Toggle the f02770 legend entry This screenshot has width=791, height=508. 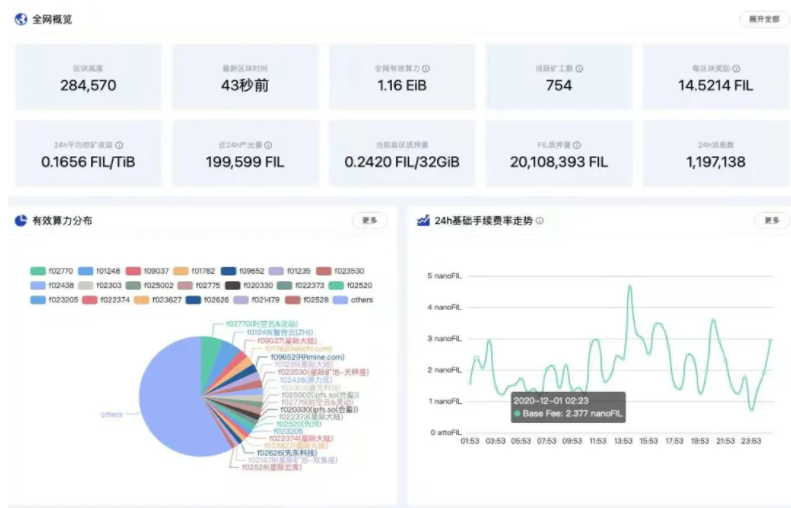[x=52, y=271]
